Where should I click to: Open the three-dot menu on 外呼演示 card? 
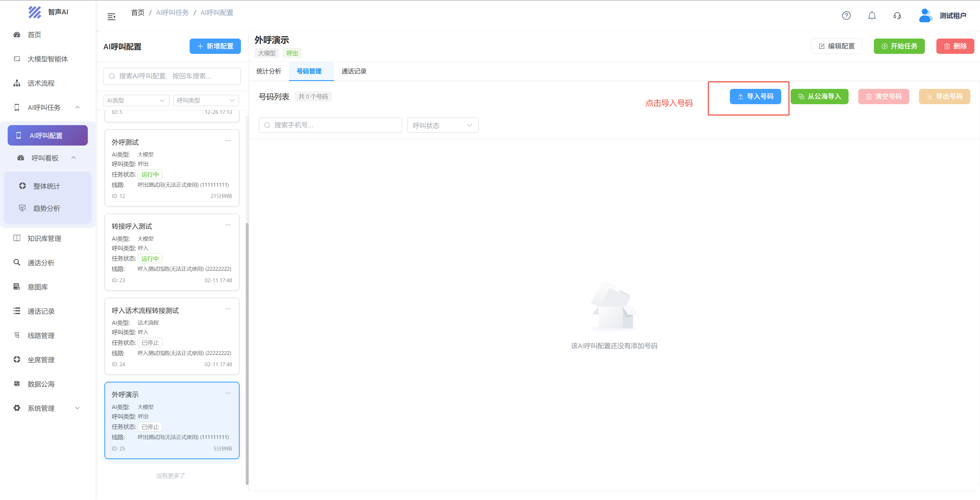point(228,393)
